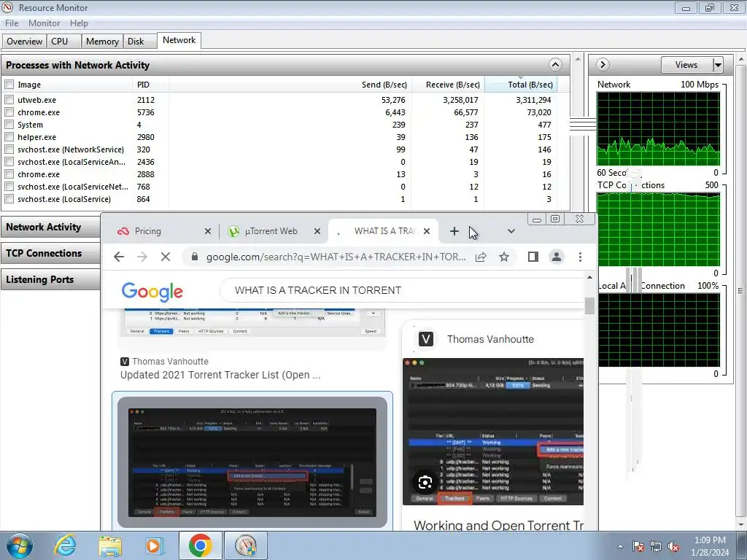The width and height of the screenshot is (747, 560).
Task: Stop page loading with the X icon
Action: coord(166,257)
